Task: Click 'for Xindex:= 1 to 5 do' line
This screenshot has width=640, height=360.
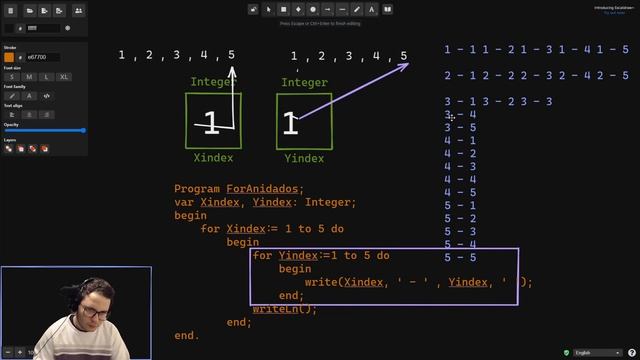Action: click(x=272, y=229)
